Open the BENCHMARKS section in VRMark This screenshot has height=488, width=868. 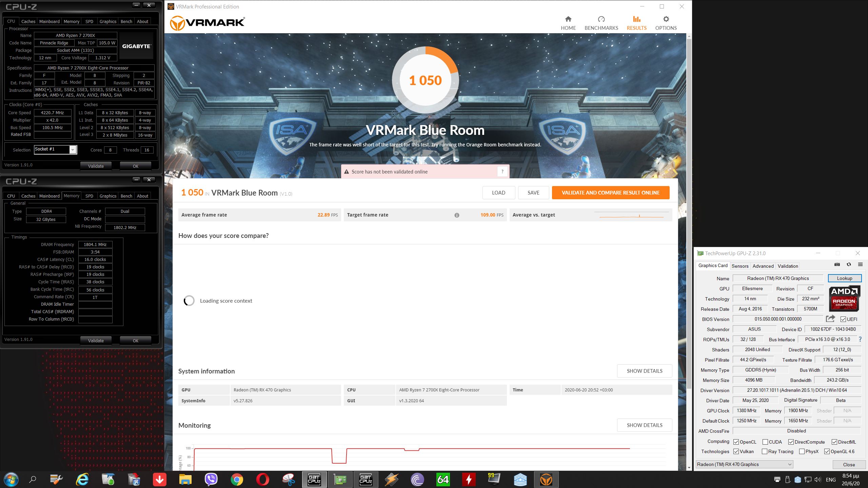point(601,23)
